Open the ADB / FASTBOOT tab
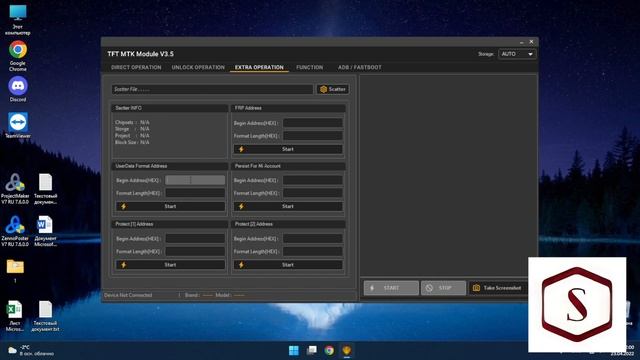Viewport: 640px width, 360px height. pos(360,67)
